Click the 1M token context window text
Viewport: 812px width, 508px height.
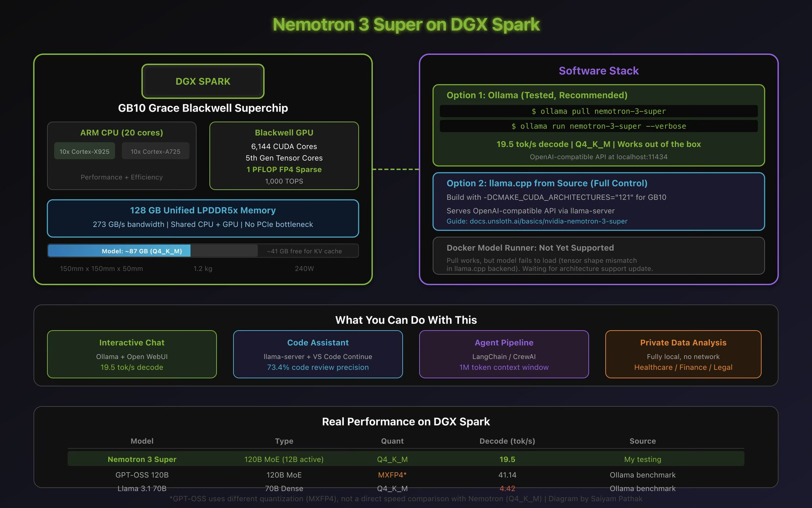click(504, 368)
